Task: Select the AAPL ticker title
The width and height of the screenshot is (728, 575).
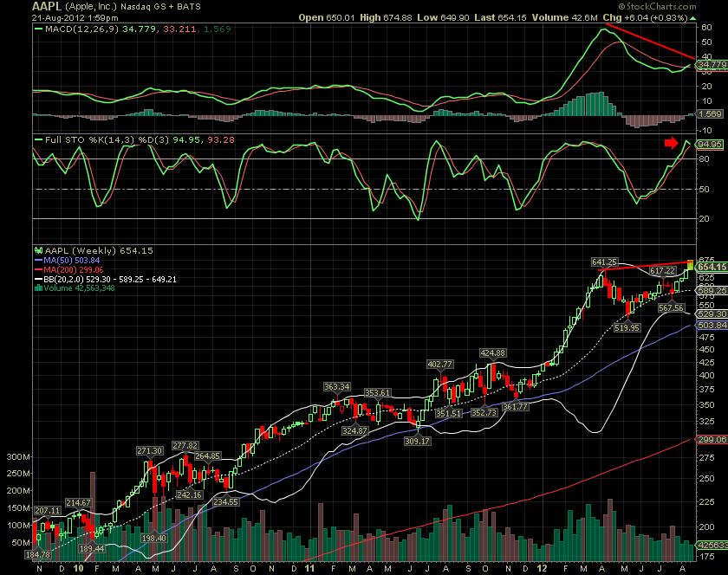Action: (x=47, y=7)
